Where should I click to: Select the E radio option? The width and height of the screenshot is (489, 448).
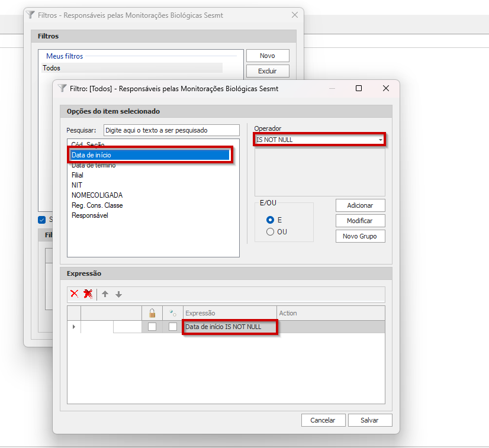click(270, 220)
